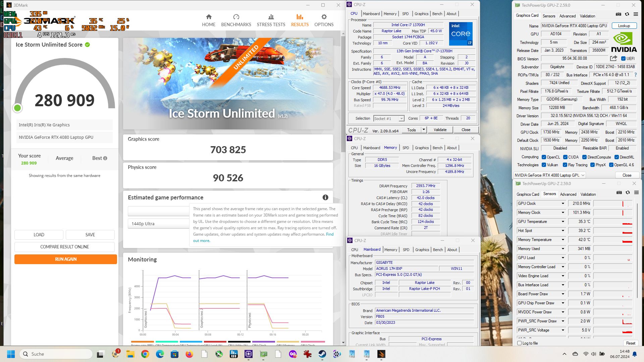This screenshot has width=644, height=362.
Task: Toggle the UEFI checkbox in GPU-Z
Action: 623,58
